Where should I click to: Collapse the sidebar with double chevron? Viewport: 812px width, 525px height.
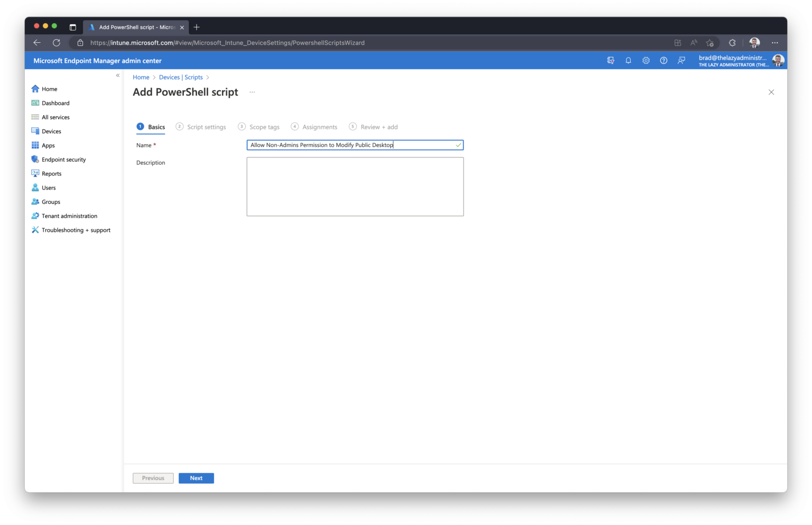click(x=118, y=76)
